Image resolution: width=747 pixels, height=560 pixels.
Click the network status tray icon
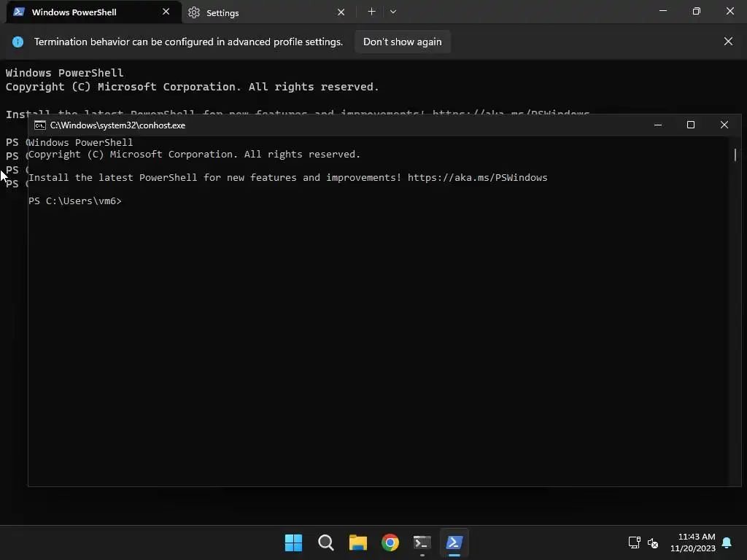coord(634,542)
